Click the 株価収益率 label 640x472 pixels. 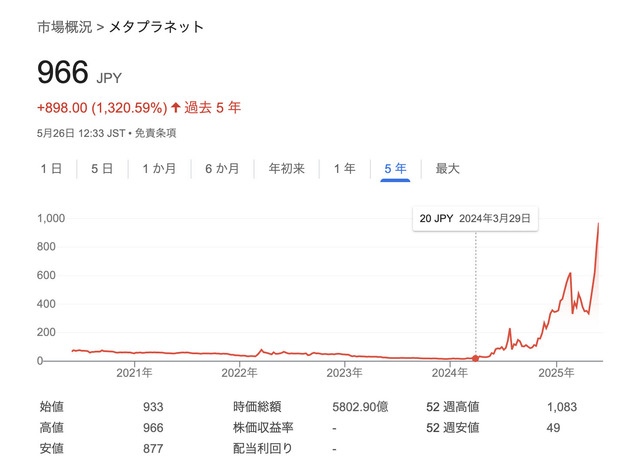263,427
